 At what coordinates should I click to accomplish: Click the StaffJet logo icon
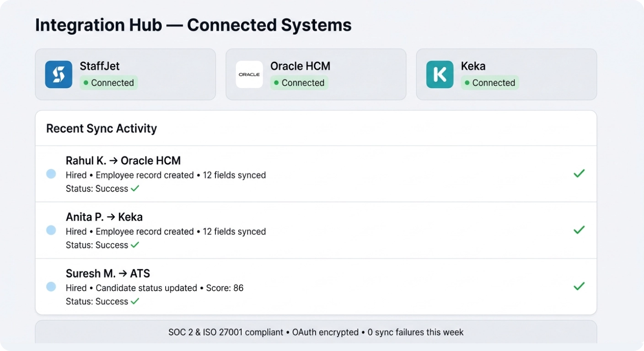[x=59, y=74]
